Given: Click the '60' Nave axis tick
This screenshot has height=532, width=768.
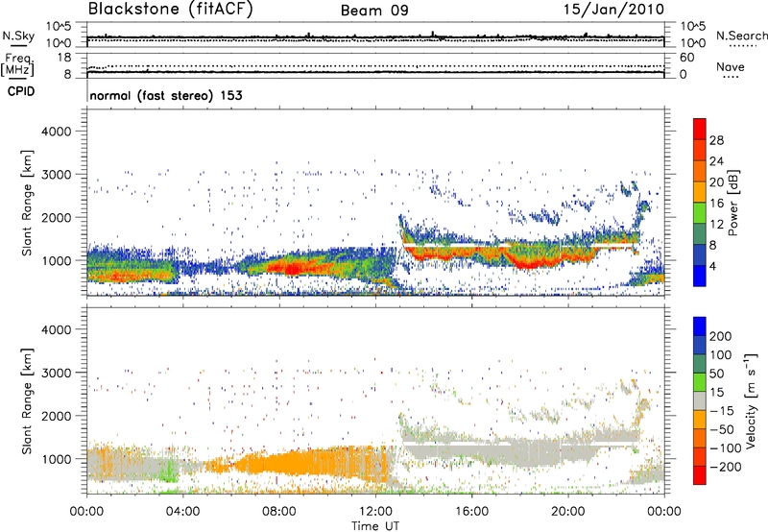Looking at the screenshot, I should pos(686,58).
